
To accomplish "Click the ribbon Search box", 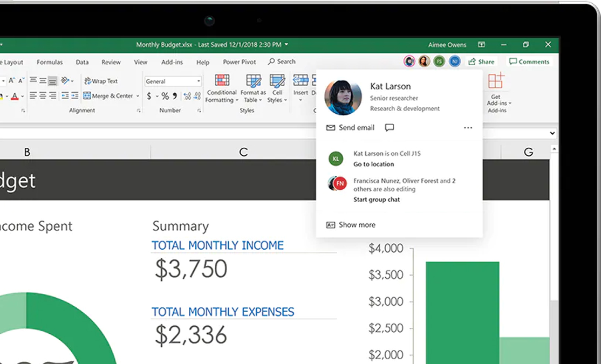I will 282,61.
